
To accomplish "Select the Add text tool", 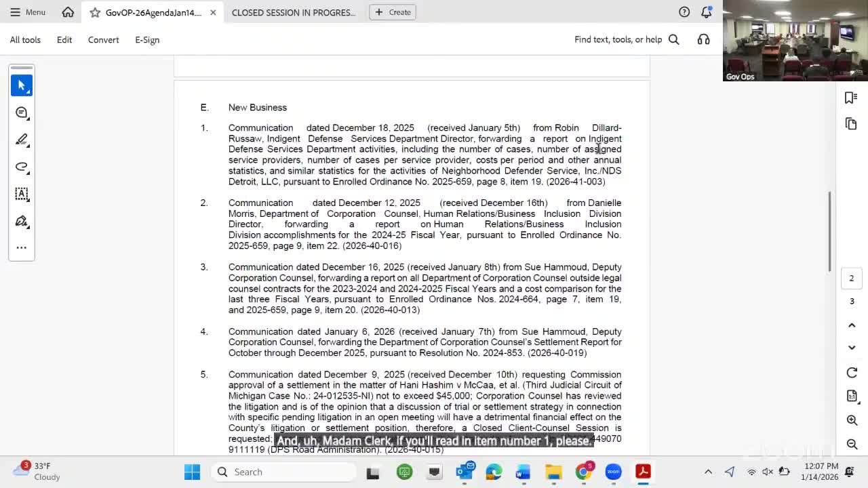I will click(x=21, y=195).
